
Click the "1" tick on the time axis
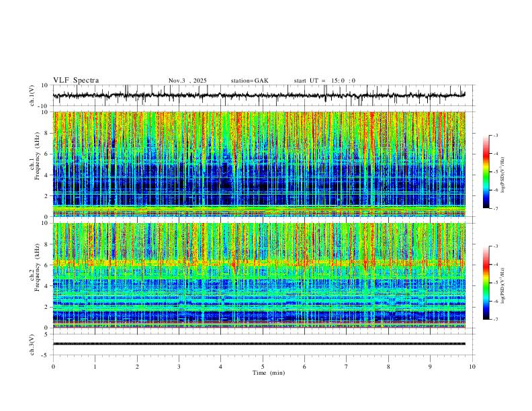tap(95, 367)
